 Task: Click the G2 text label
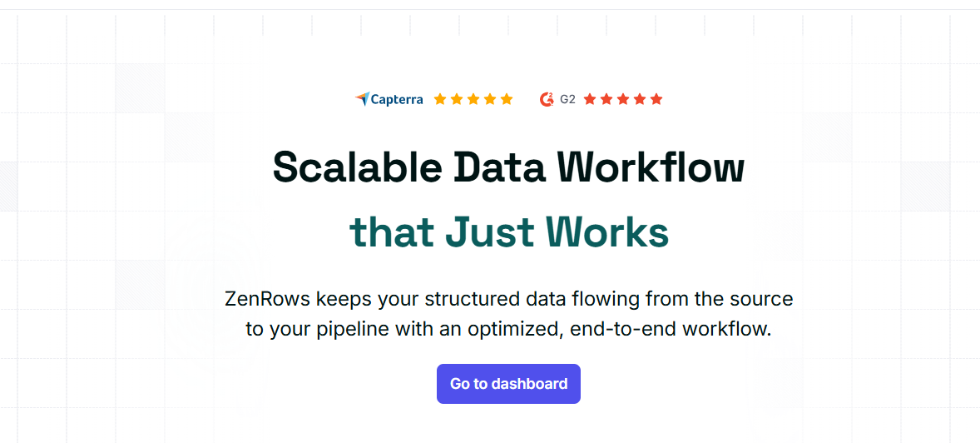point(567,99)
